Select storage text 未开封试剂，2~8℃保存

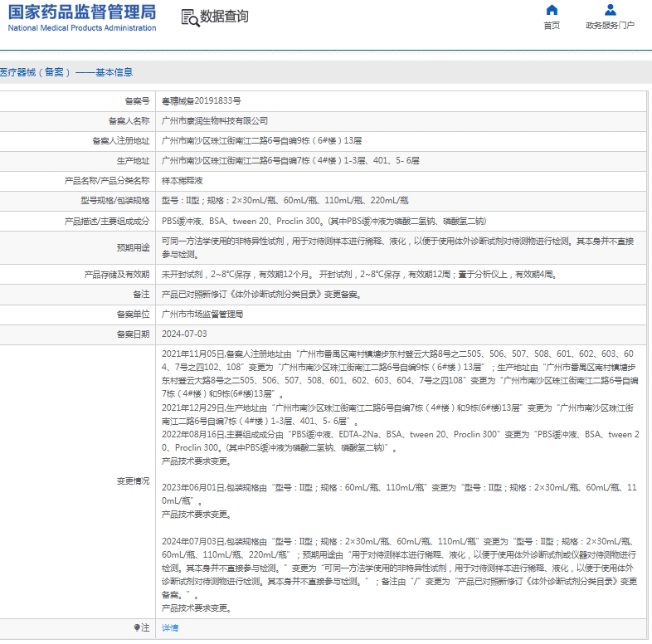(359, 275)
